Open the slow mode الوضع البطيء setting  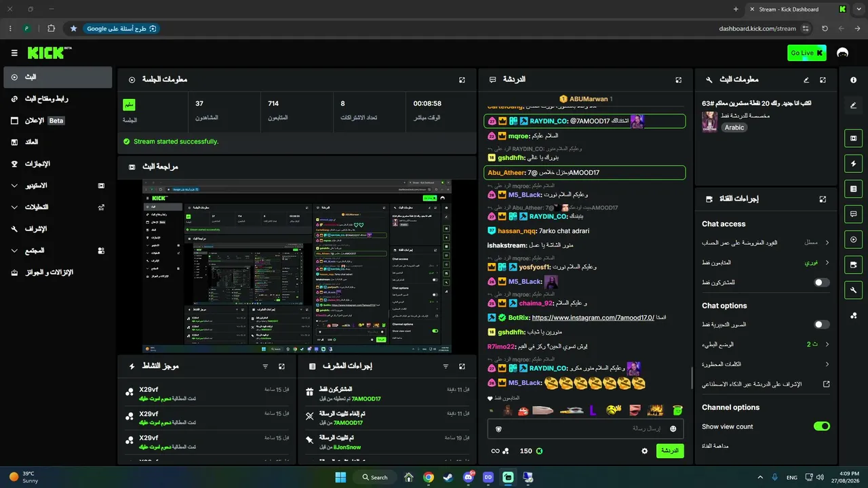pyautogui.click(x=766, y=344)
